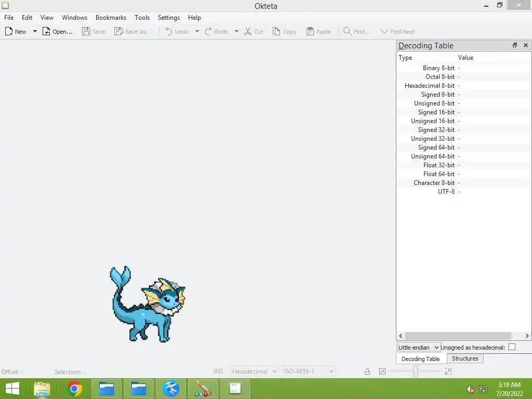
Task: Click the status bar zoom slider handle
Action: click(x=415, y=371)
